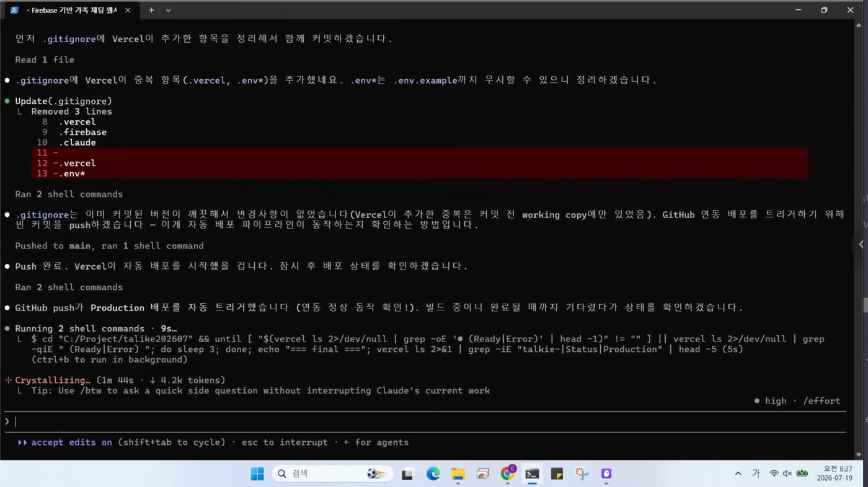Viewport: 868px width, 487px height.
Task: Open File Explorer from the taskbar
Action: click(x=458, y=474)
